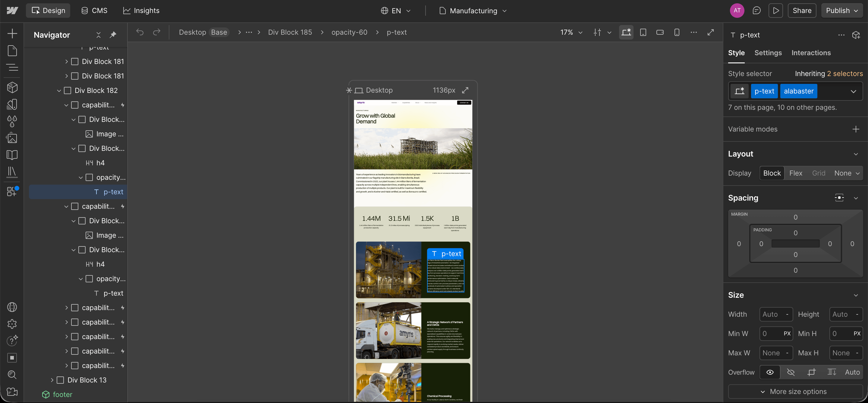This screenshot has width=868, height=403.
Task: Switch to CMS tab
Action: [x=94, y=11]
